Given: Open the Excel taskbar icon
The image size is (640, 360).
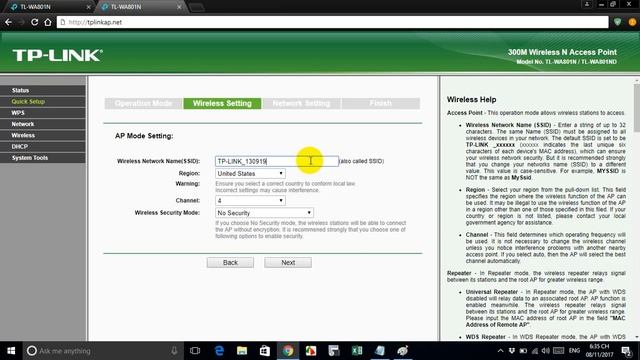Looking at the screenshot, I should pos(357,351).
